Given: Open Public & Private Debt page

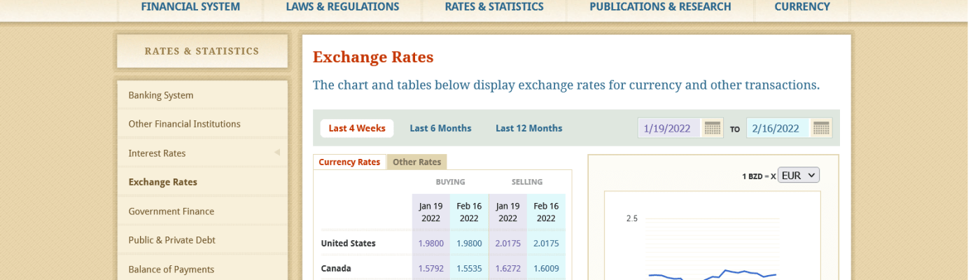Looking at the screenshot, I should (x=171, y=240).
